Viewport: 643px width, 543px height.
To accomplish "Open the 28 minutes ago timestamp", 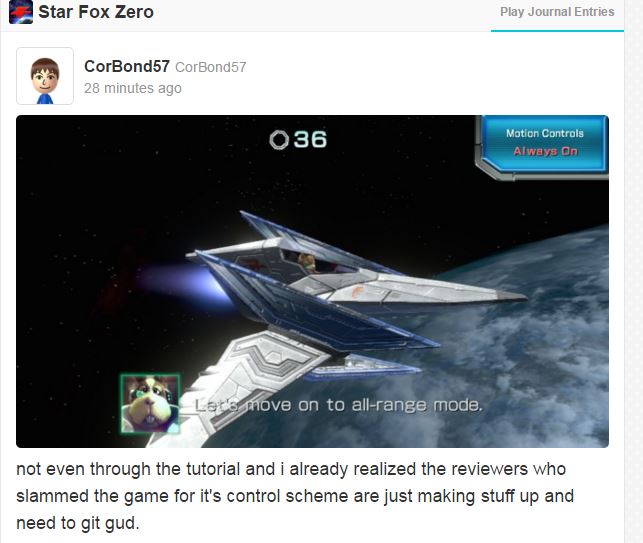I will 133,88.
